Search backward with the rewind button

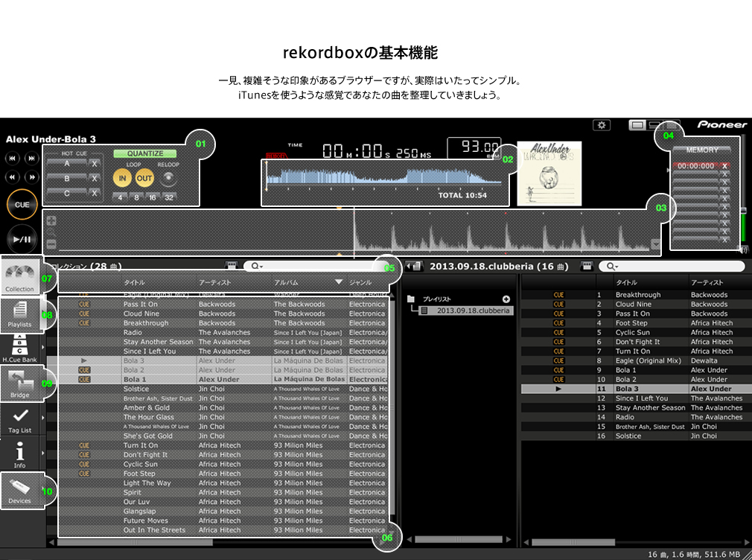pos(13,177)
